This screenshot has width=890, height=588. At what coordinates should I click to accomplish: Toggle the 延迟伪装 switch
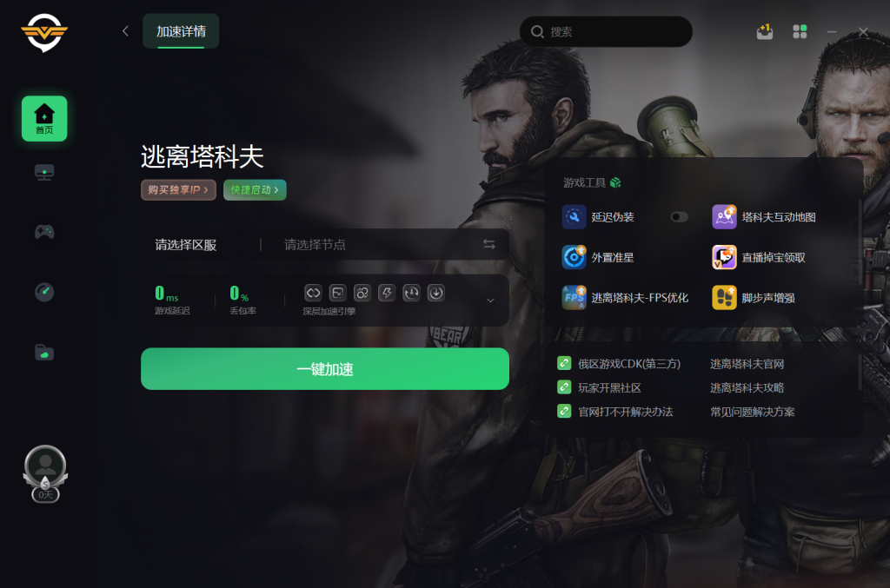679,217
